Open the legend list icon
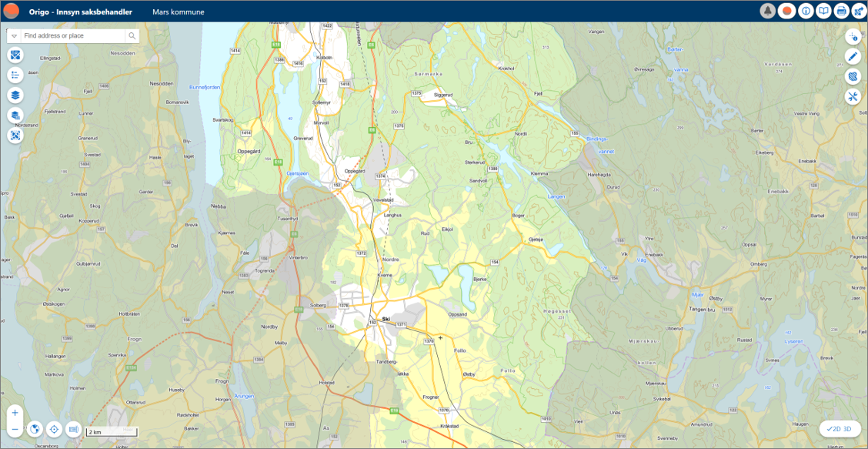 [15, 75]
